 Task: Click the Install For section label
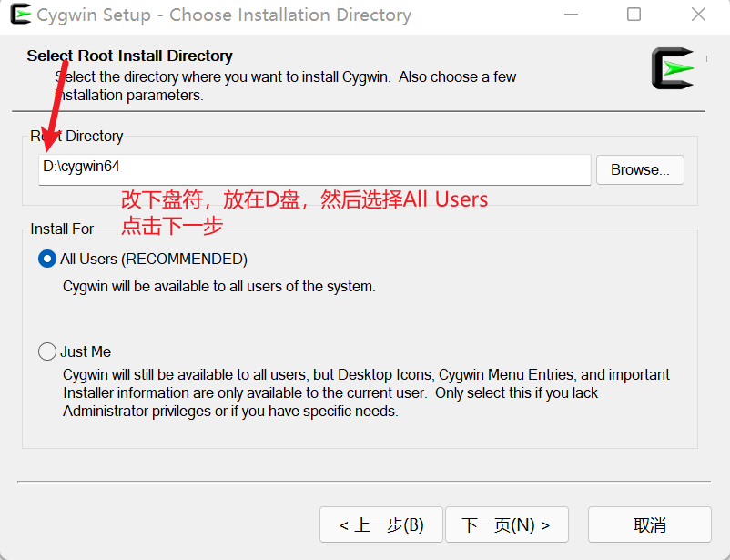click(x=61, y=229)
